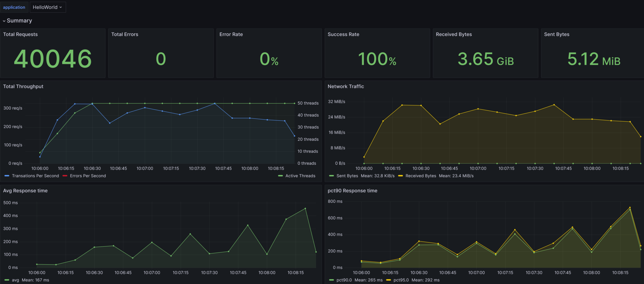The height and width of the screenshot is (284, 644).
Task: Click the yellow pct95.0 legend color marker
Action: (x=388, y=280)
